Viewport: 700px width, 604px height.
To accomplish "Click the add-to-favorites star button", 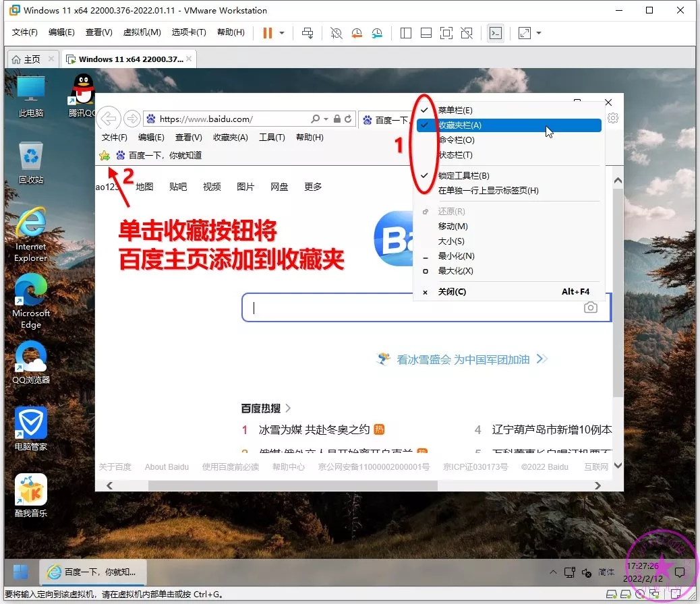I will [x=105, y=155].
